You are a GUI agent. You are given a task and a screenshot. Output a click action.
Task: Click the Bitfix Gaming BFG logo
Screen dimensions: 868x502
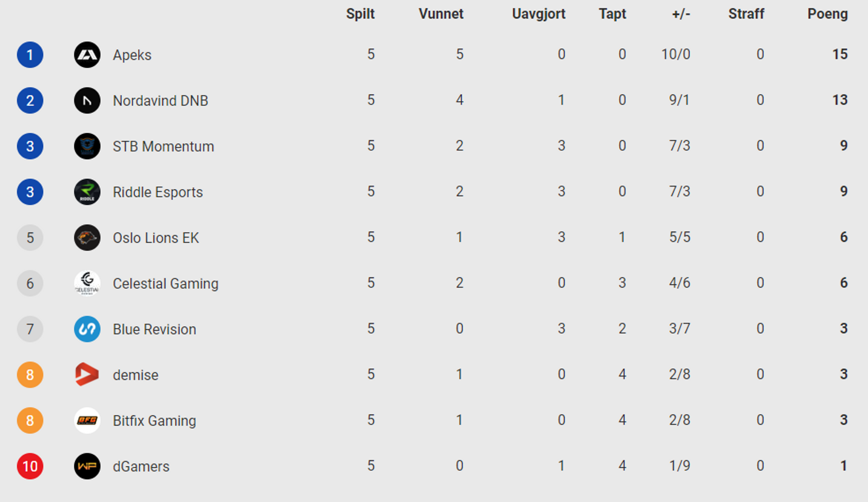tap(87, 420)
